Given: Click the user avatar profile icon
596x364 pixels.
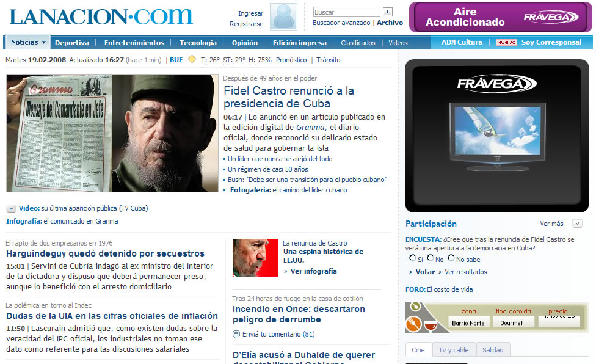Looking at the screenshot, I should point(283,16).
